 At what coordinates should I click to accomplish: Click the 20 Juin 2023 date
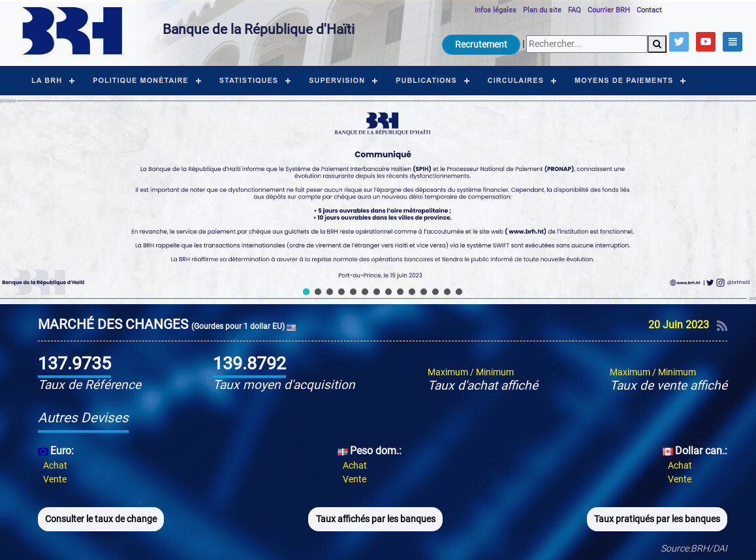coord(678,325)
